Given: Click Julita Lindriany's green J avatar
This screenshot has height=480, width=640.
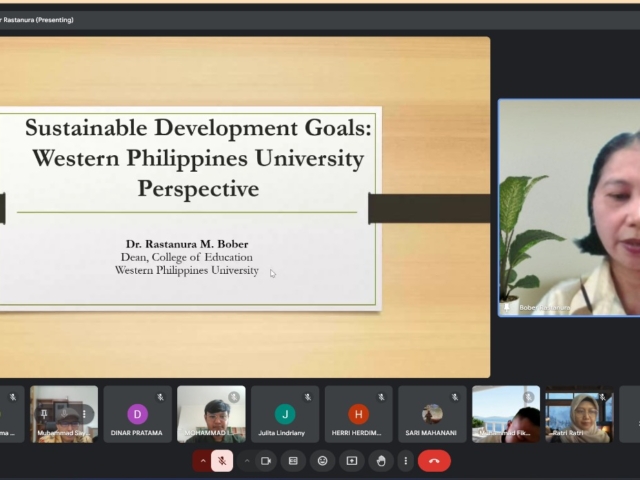Looking at the screenshot, I should [285, 414].
